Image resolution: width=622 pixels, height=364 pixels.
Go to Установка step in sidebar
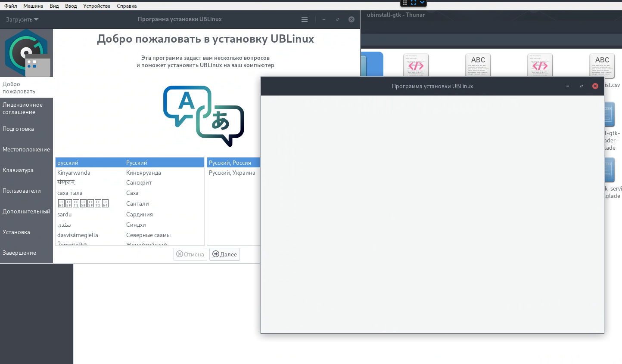pos(26,232)
